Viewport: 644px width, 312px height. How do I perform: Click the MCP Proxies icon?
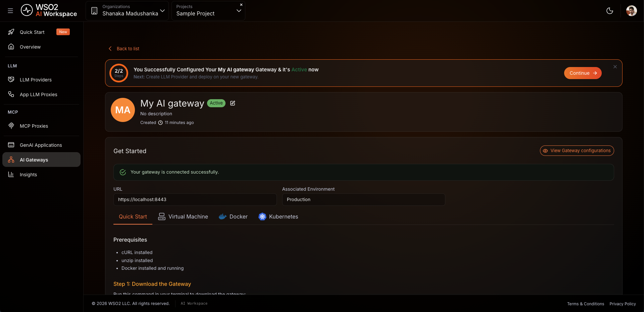click(11, 126)
